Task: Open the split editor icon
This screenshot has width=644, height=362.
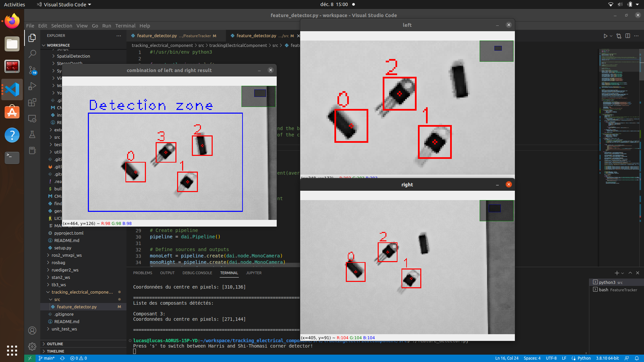Action: tap(628, 36)
